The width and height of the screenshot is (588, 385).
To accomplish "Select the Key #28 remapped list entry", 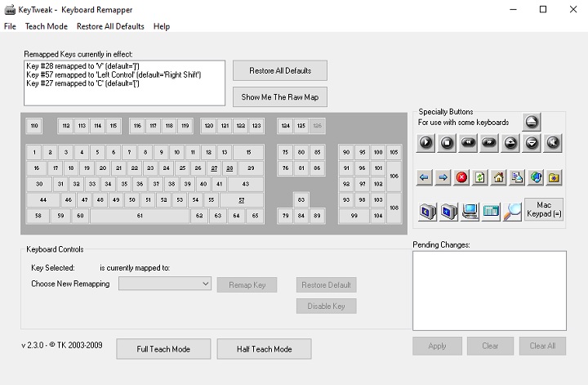I will pyautogui.click(x=82, y=66).
